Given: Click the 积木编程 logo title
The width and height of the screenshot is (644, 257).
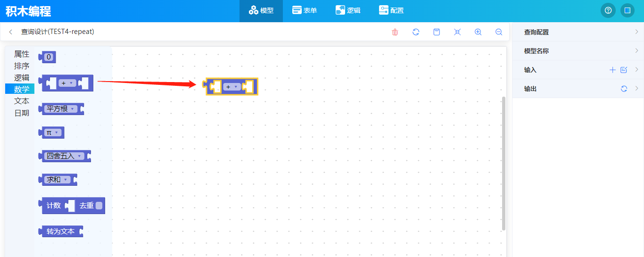Looking at the screenshot, I should (29, 11).
